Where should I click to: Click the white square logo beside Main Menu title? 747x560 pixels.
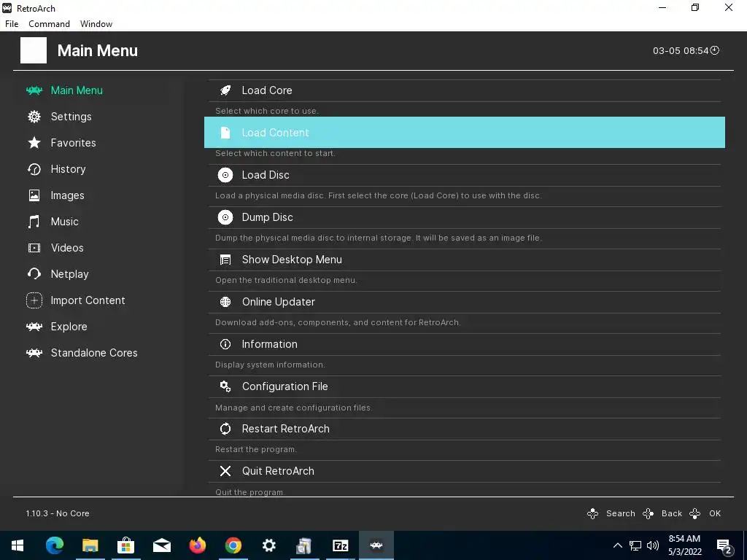pyautogui.click(x=34, y=50)
